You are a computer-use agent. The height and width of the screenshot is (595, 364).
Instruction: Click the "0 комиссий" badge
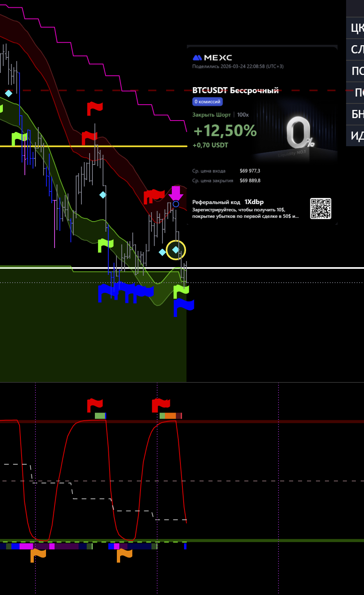(207, 102)
